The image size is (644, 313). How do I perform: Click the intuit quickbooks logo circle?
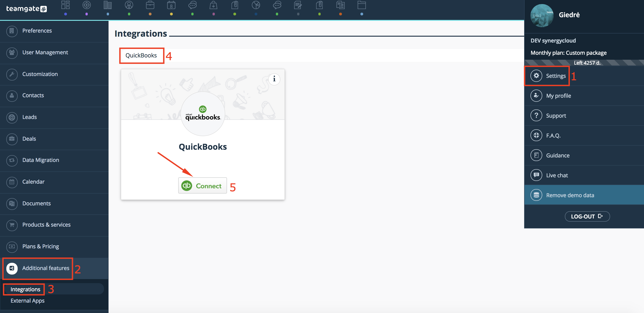[203, 114]
